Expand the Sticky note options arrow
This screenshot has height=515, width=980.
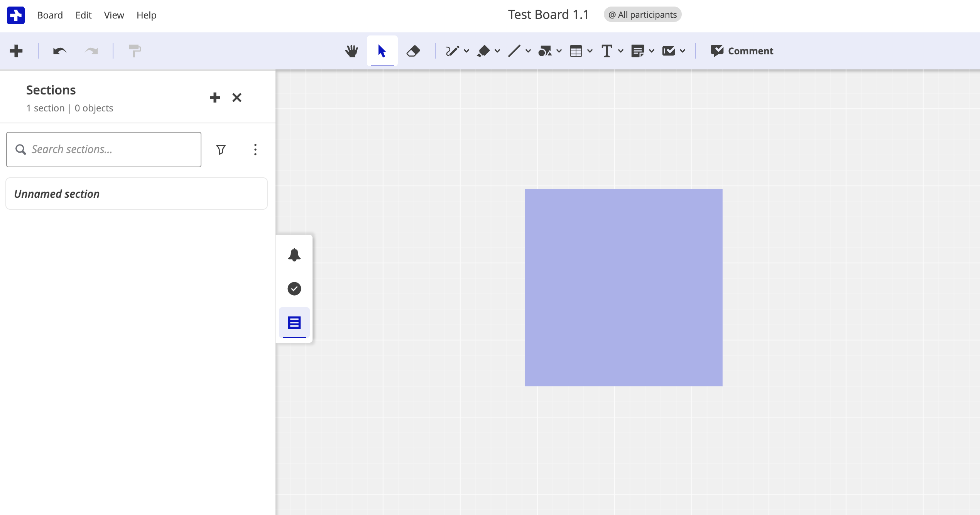coord(652,51)
